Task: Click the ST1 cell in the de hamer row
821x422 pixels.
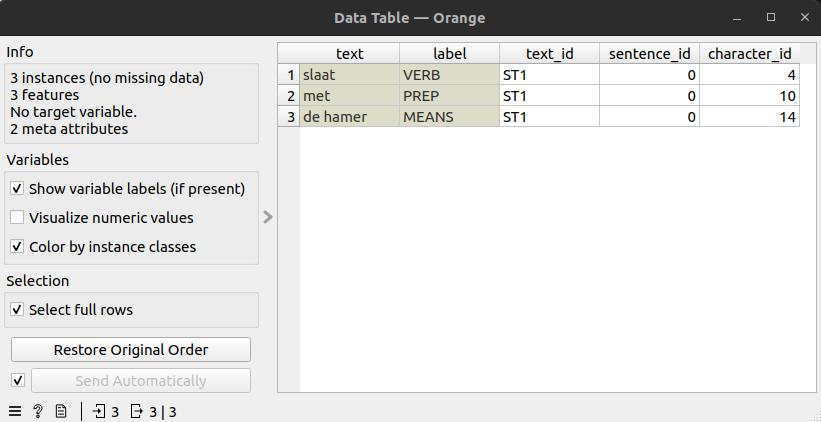Action: click(549, 116)
